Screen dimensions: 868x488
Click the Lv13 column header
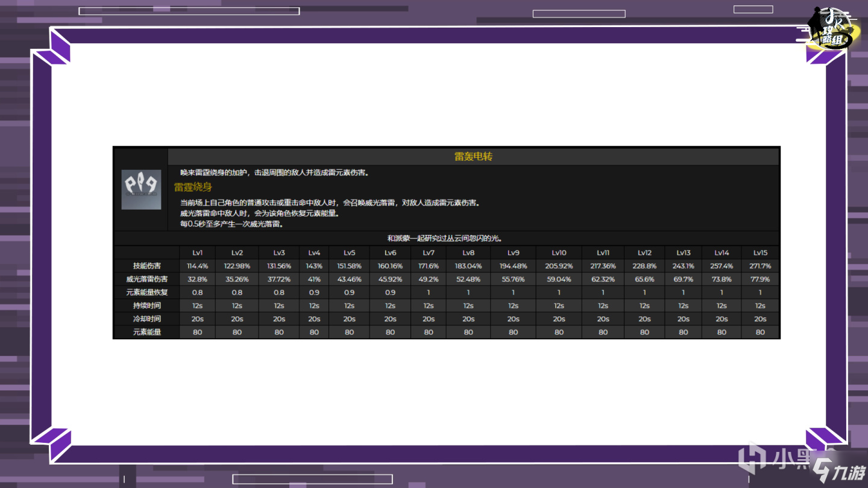pyautogui.click(x=683, y=253)
